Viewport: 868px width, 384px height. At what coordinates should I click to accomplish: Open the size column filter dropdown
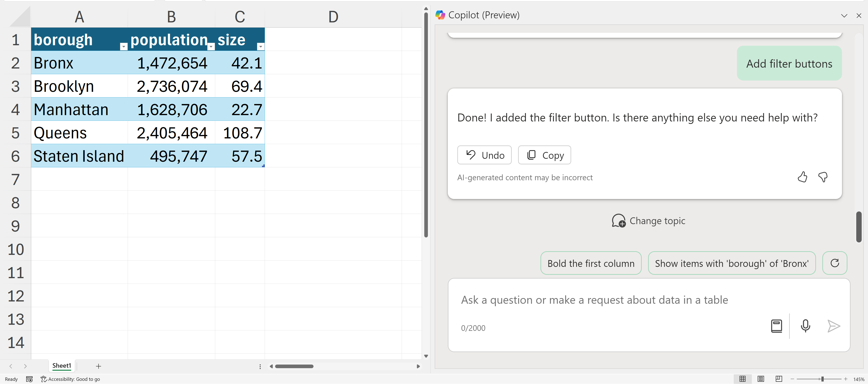click(x=260, y=47)
